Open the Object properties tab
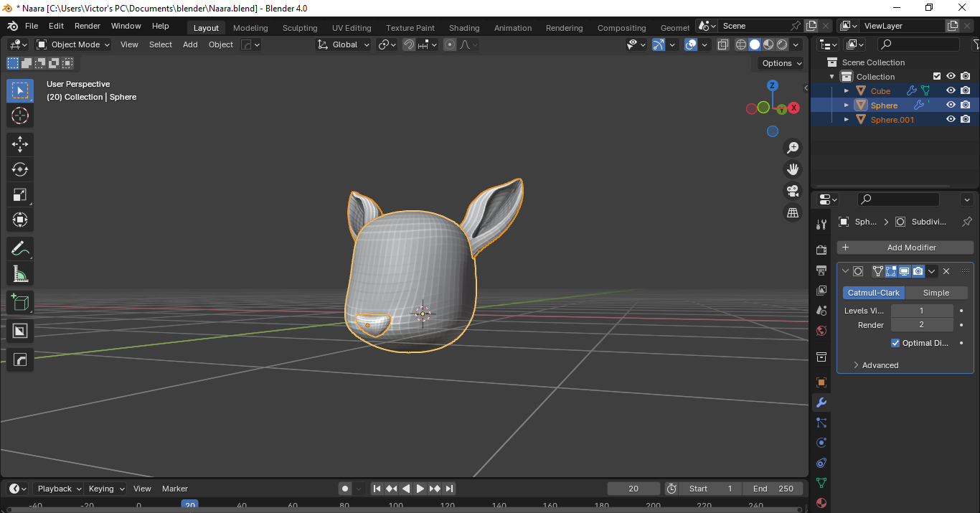 (821, 382)
